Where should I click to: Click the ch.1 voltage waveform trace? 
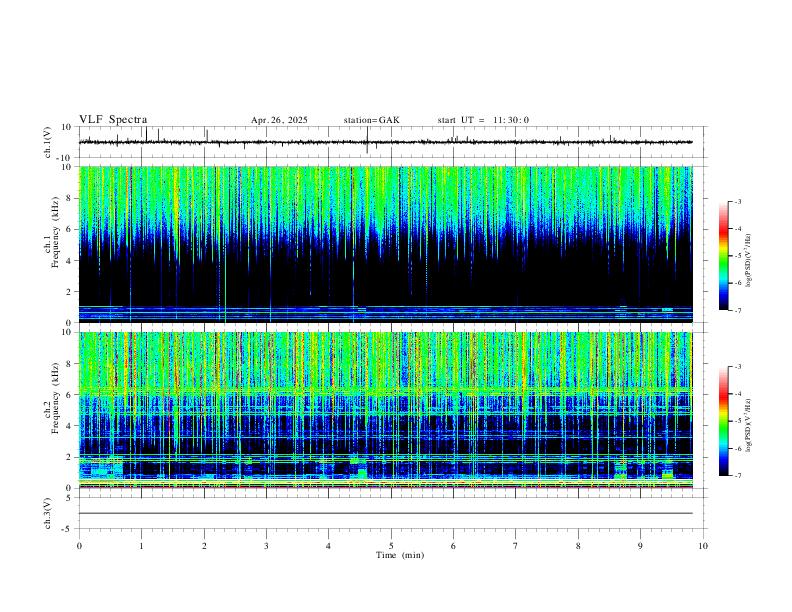pyautogui.click(x=386, y=142)
